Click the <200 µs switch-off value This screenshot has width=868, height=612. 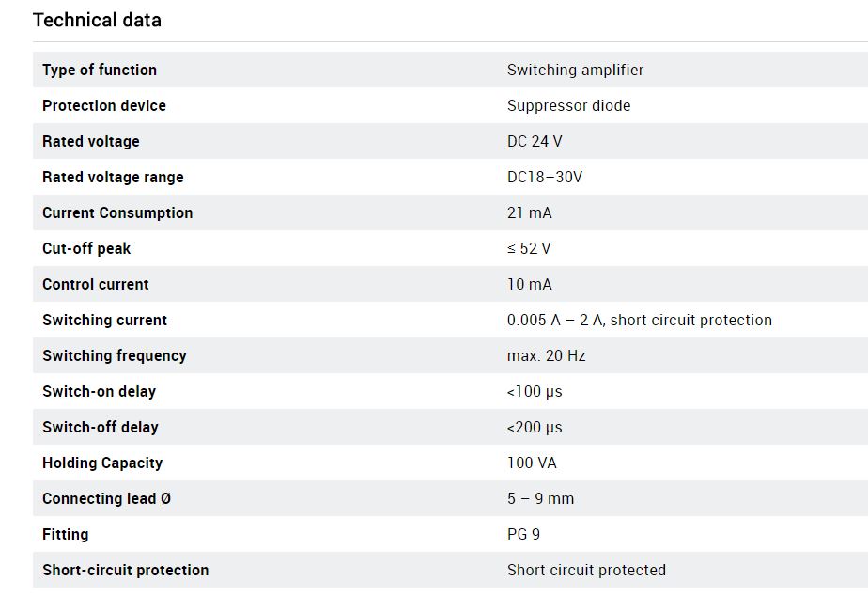click(535, 427)
